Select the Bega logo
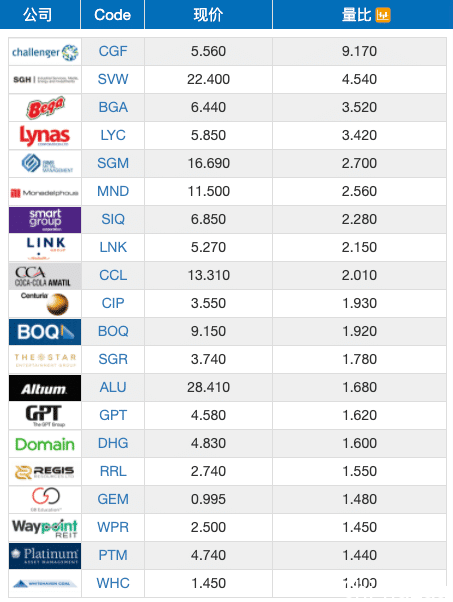Viewport: 453px width, 602px height. 45,108
